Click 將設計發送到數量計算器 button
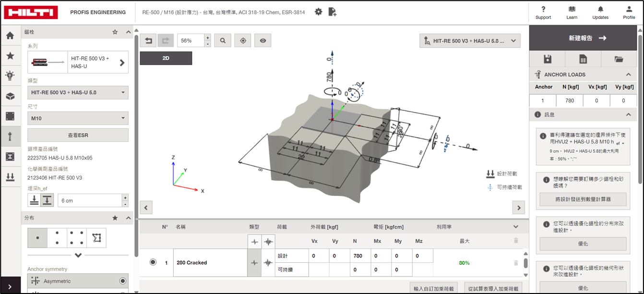Viewport: 644px width, 294px height. [x=583, y=199]
